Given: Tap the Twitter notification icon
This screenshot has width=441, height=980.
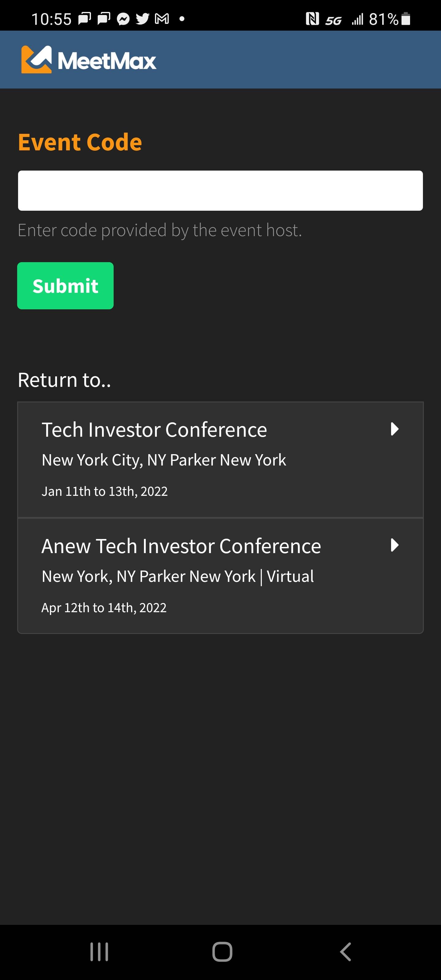Looking at the screenshot, I should [x=143, y=19].
